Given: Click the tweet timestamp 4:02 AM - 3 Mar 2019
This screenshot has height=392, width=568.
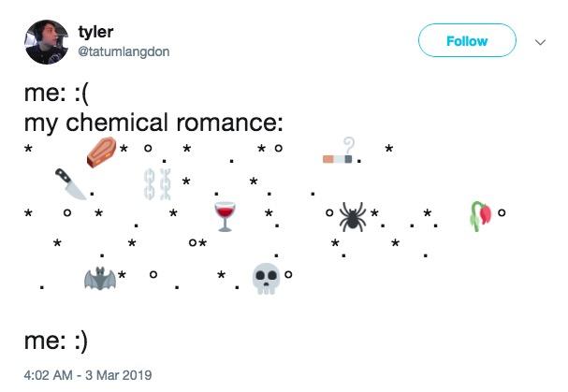Looking at the screenshot, I should pyautogui.click(x=88, y=375).
